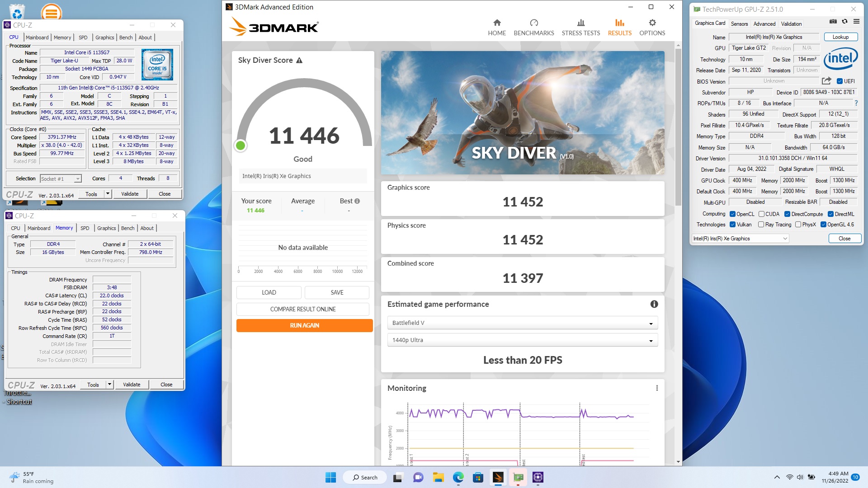
Task: Toggle the DirectML checkbox
Action: click(x=830, y=214)
